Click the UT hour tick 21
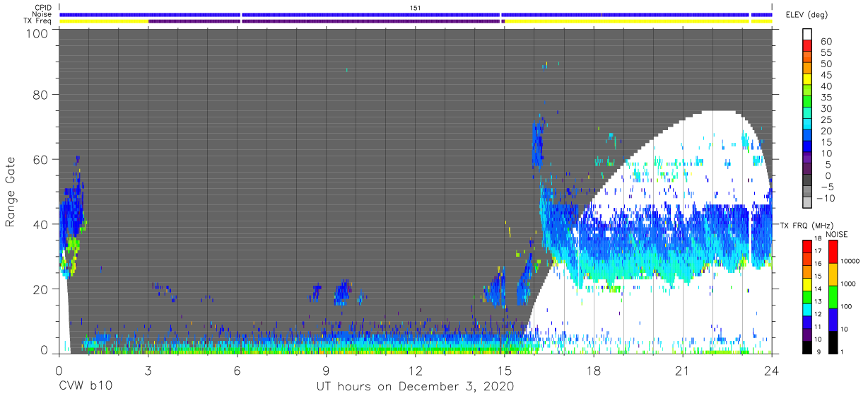868x401 pixels. [x=683, y=370]
